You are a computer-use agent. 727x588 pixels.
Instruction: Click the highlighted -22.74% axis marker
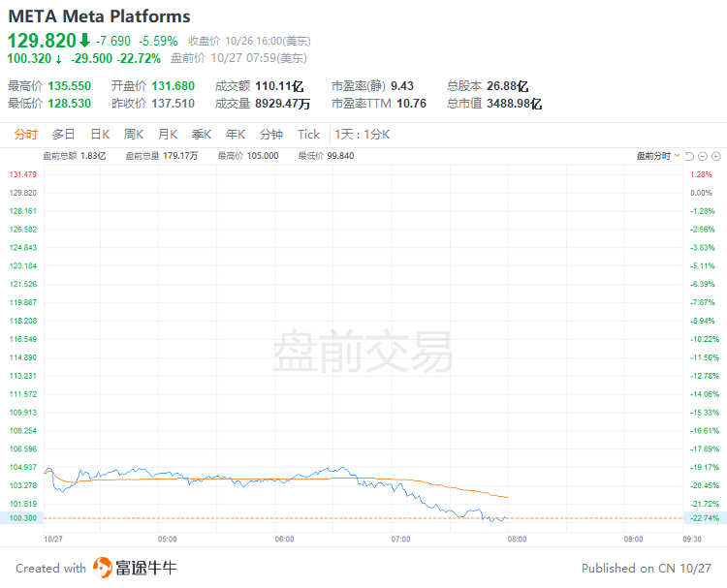point(706,518)
